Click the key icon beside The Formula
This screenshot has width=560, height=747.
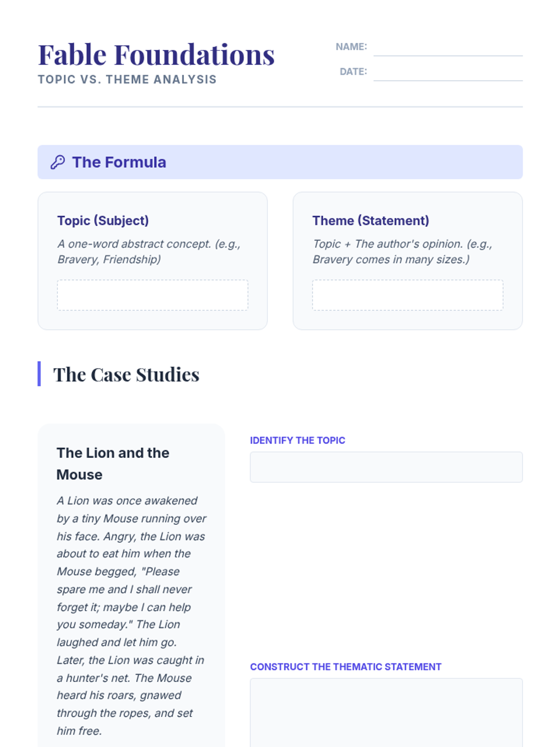(x=58, y=162)
